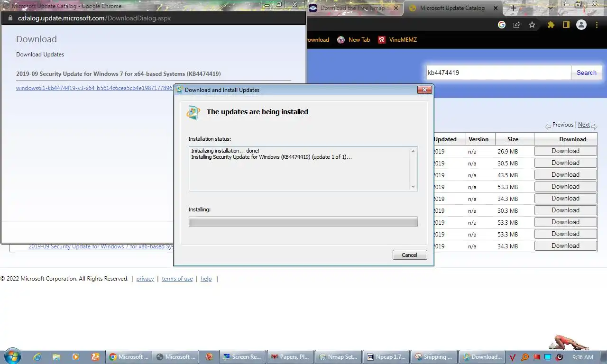Screen dimensions: 607x364
Task: Click the Previous pagination text
Action: [563, 125]
